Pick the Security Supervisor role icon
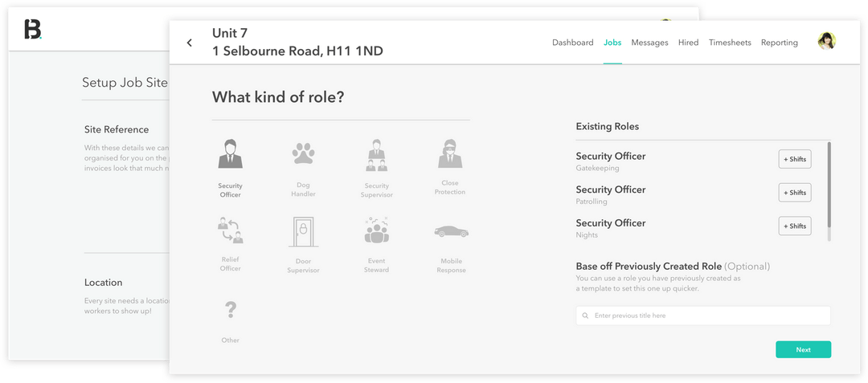Image resolution: width=868 pixels, height=383 pixels. pyautogui.click(x=376, y=154)
